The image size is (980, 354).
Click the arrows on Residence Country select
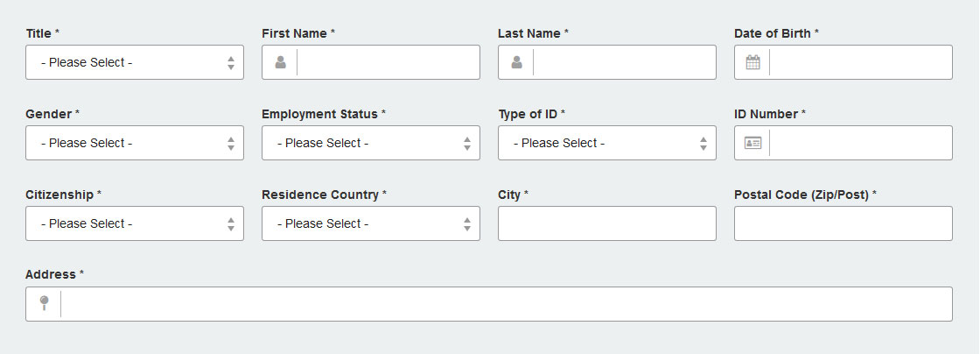pyautogui.click(x=467, y=224)
